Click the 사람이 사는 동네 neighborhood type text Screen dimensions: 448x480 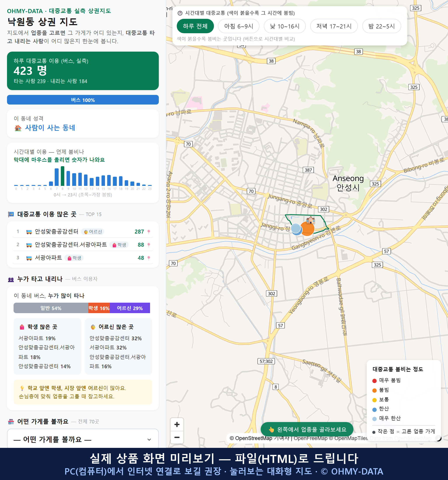tap(50, 128)
